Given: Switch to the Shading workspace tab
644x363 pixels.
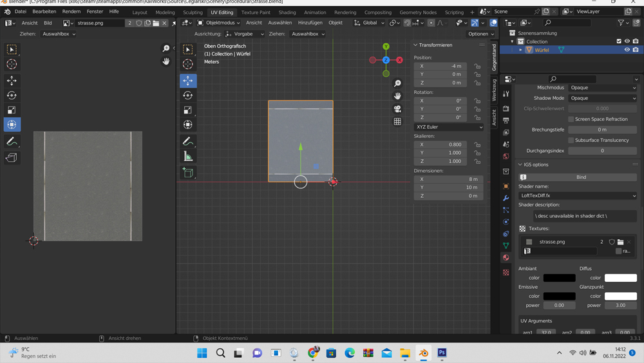Looking at the screenshot, I should coord(287,12).
